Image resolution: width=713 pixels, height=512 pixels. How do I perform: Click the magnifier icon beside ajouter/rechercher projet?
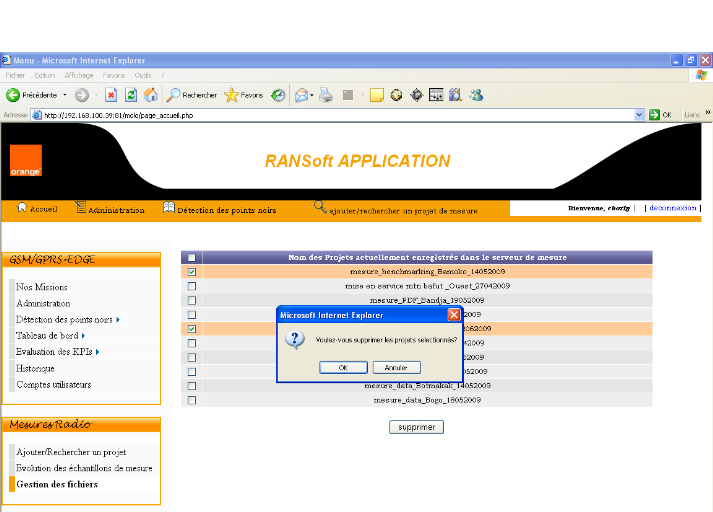point(320,208)
